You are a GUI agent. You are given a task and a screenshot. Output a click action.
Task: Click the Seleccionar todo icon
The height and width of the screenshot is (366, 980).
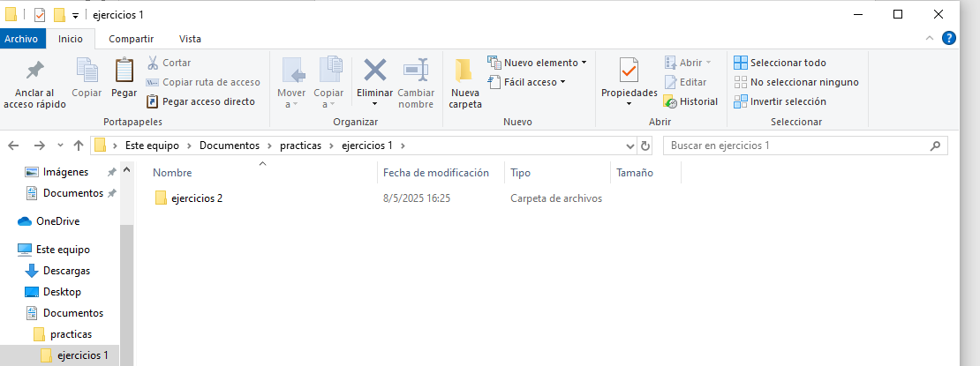pyautogui.click(x=740, y=63)
